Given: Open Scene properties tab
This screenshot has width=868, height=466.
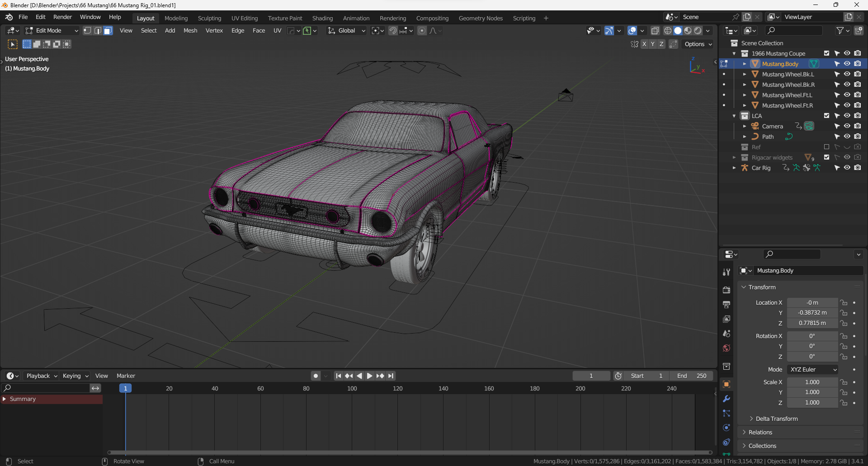Looking at the screenshot, I should tap(726, 334).
